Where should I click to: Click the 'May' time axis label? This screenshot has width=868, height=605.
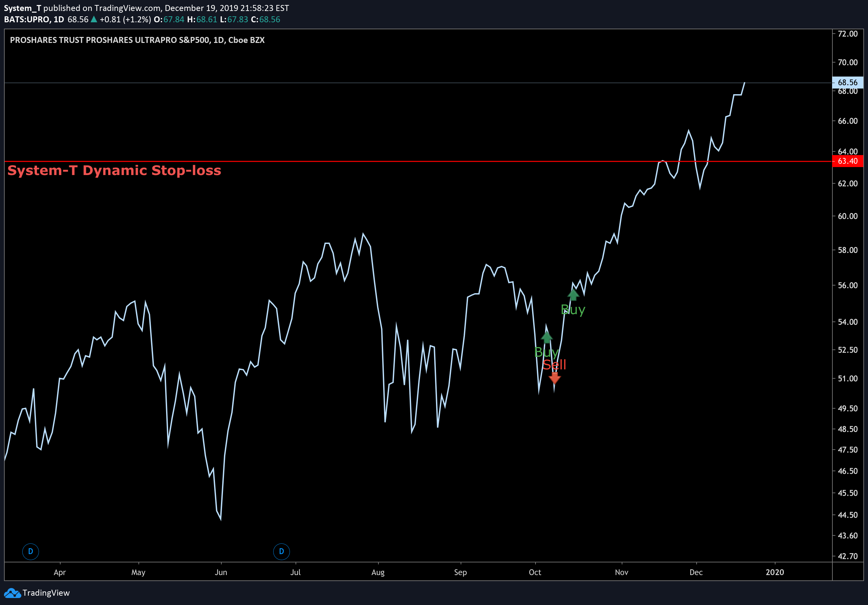[138, 572]
